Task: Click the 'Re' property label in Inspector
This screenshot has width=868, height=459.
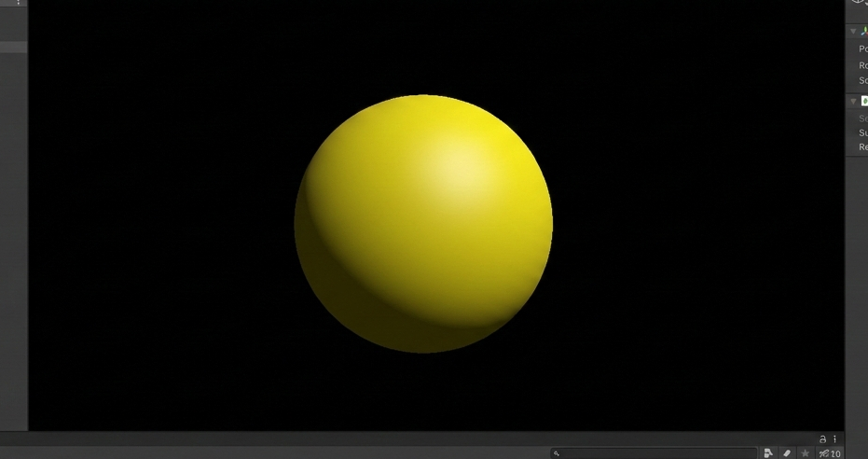Action: pyautogui.click(x=862, y=147)
